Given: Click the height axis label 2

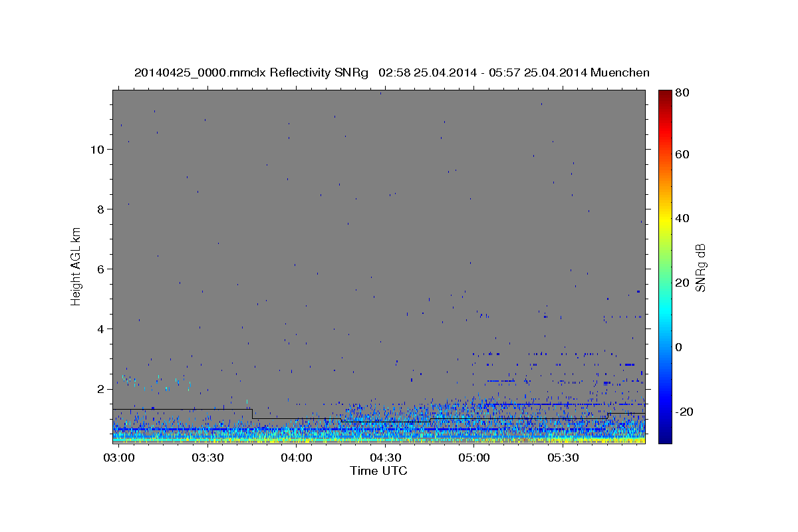Looking at the screenshot, I should [102, 389].
